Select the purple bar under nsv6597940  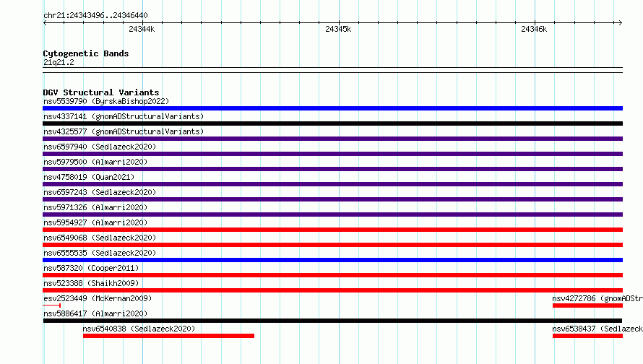[x=332, y=154]
